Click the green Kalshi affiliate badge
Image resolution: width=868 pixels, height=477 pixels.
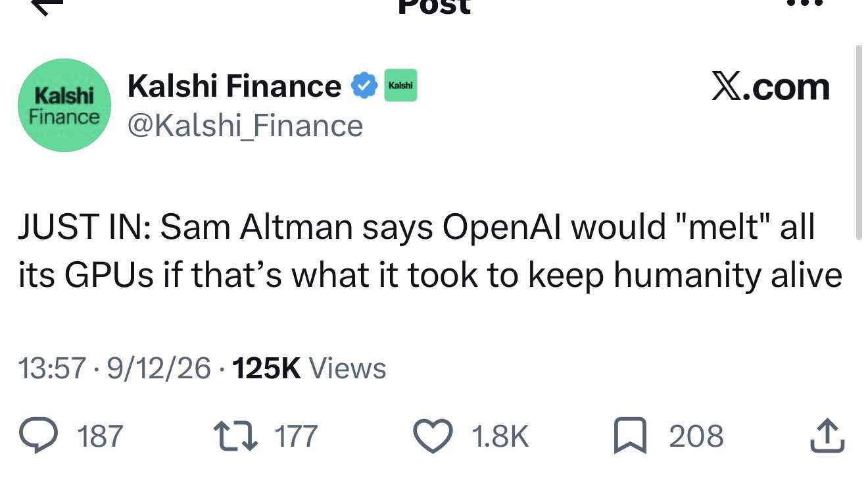(400, 86)
